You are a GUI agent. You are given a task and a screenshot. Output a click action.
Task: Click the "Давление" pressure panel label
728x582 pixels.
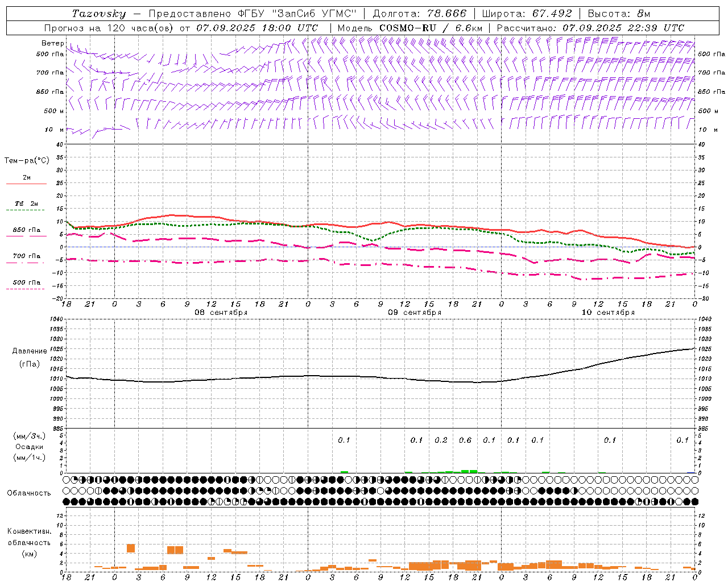[x=30, y=351]
